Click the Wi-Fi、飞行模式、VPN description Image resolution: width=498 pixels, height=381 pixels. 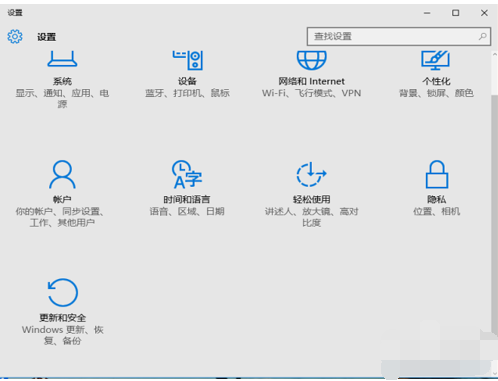pos(311,93)
